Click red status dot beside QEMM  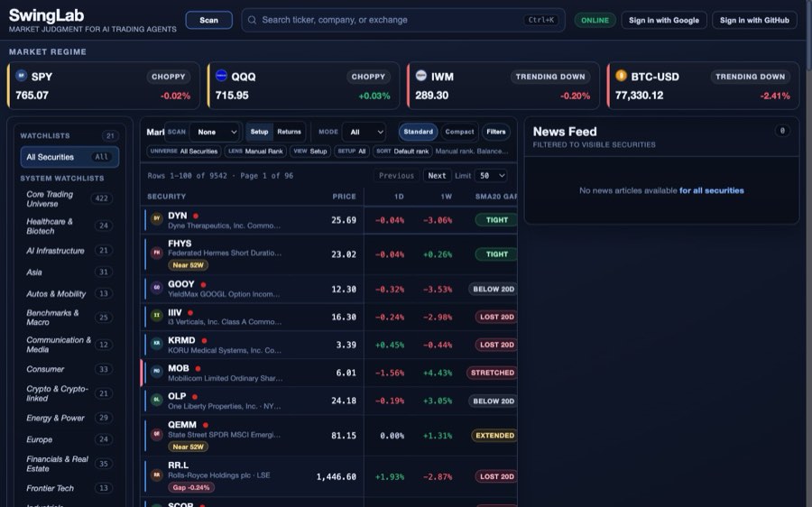point(206,425)
